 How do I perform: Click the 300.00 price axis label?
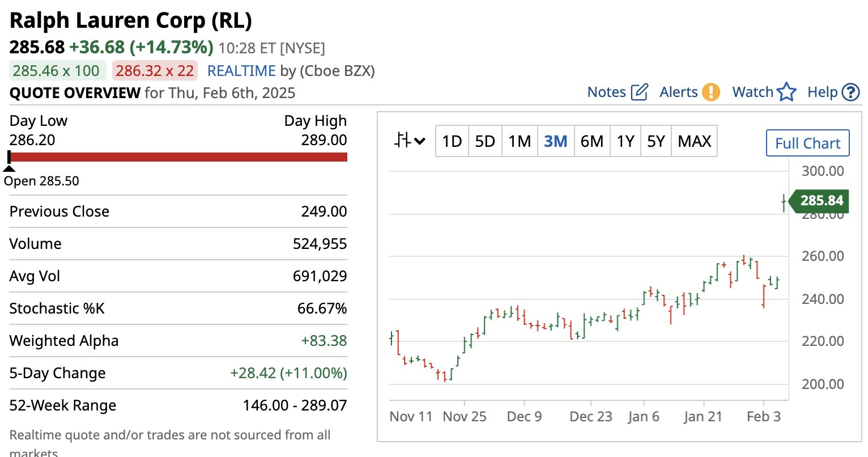(x=823, y=171)
